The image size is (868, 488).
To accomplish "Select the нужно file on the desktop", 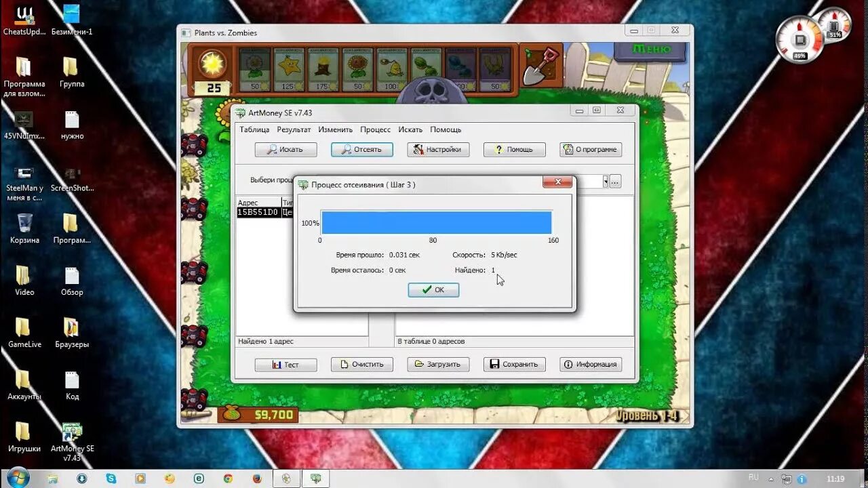I will [72, 125].
